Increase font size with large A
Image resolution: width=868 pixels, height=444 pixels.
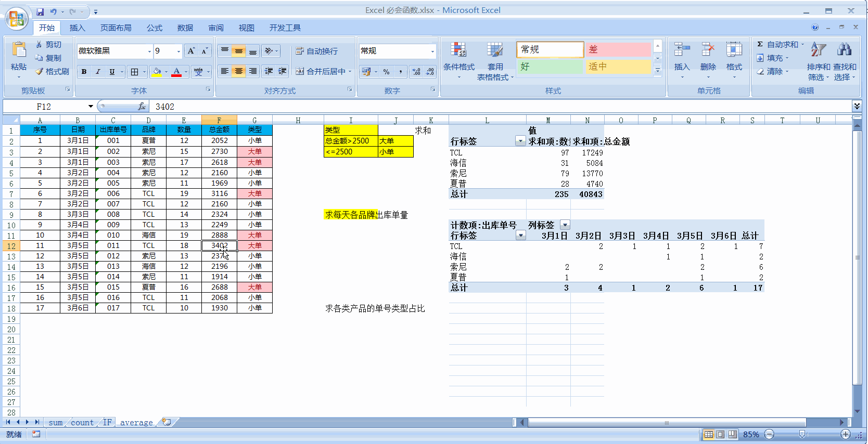[x=191, y=51]
